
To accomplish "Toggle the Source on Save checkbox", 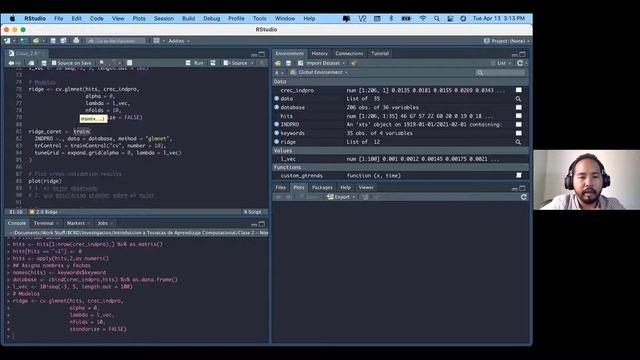I will (54, 63).
